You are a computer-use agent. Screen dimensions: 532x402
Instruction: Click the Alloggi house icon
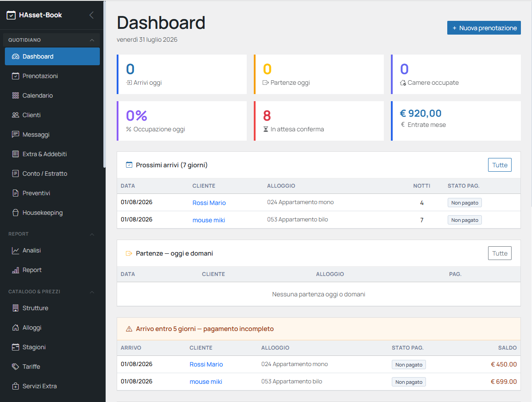[16, 328]
